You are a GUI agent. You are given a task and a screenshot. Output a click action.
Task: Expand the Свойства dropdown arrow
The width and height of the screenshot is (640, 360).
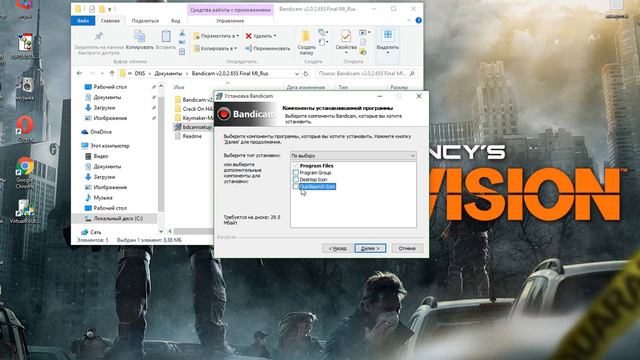click(x=346, y=53)
